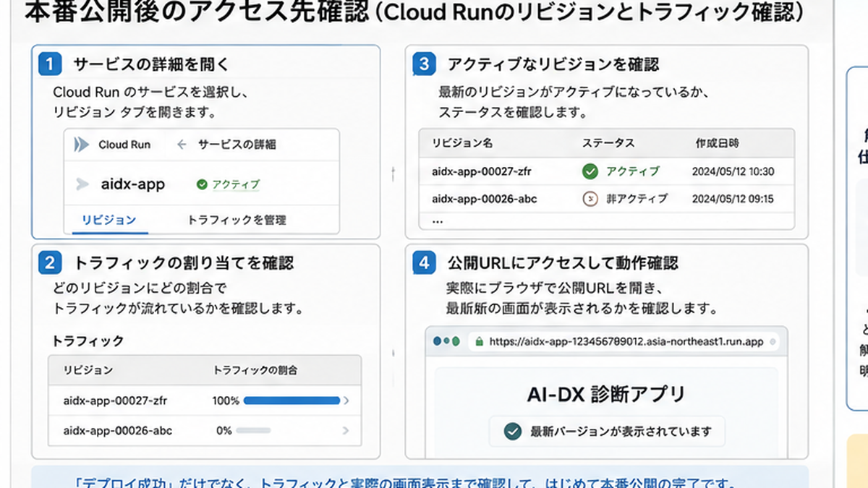Open the リビジョン tab
Screen dimensions: 868x488
(x=109, y=220)
